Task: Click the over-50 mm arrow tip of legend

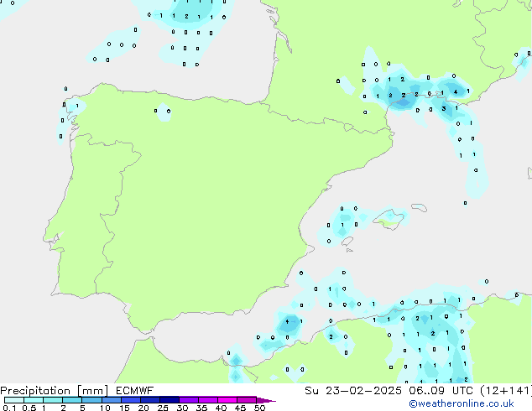Action: [266, 400]
